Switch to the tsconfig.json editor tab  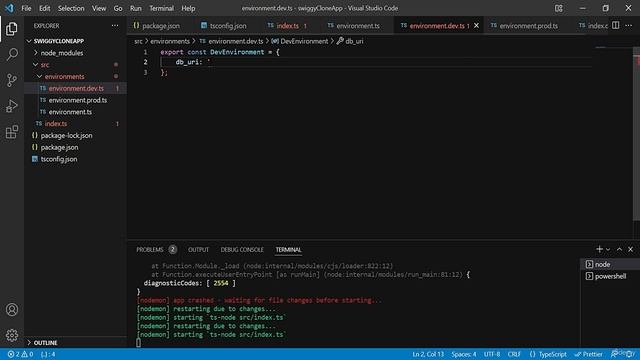(x=227, y=25)
